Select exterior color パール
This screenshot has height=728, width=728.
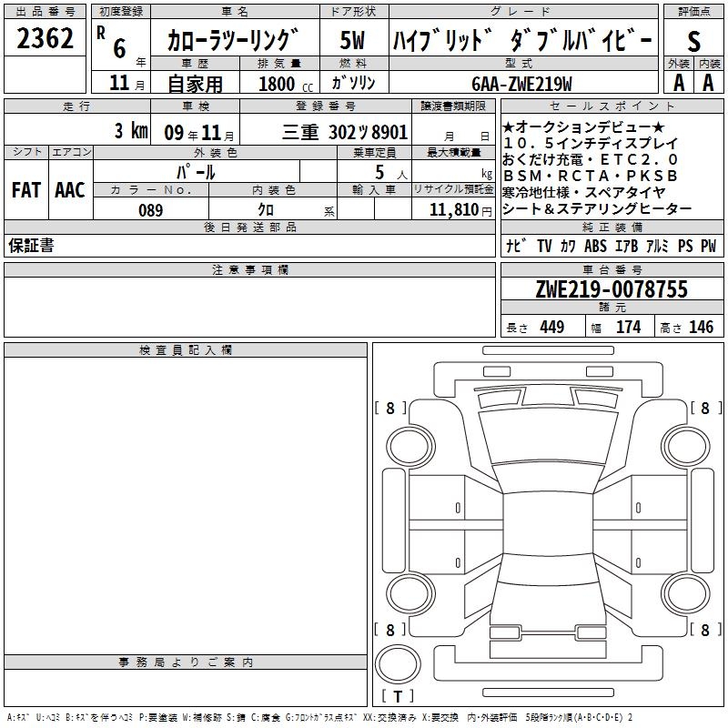[x=196, y=173]
